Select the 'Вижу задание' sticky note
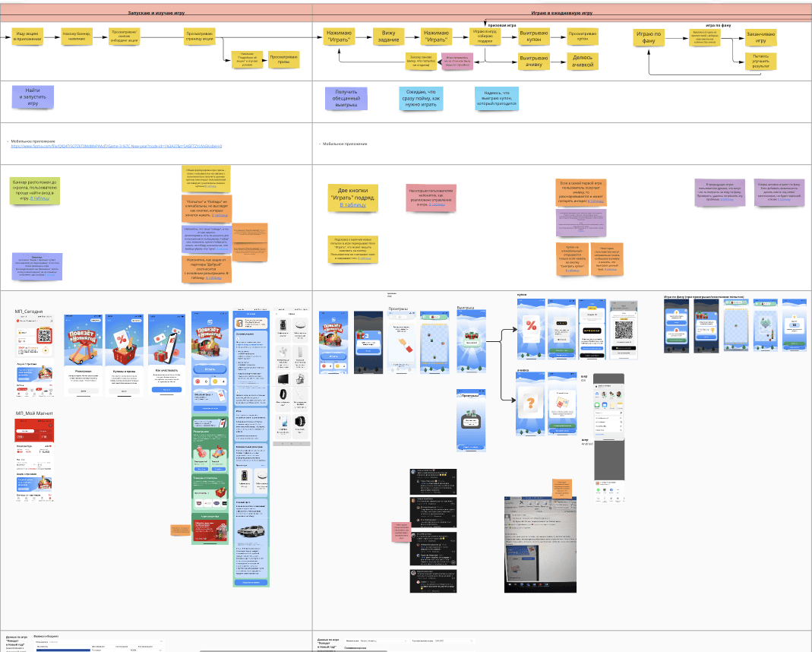 [x=388, y=36]
